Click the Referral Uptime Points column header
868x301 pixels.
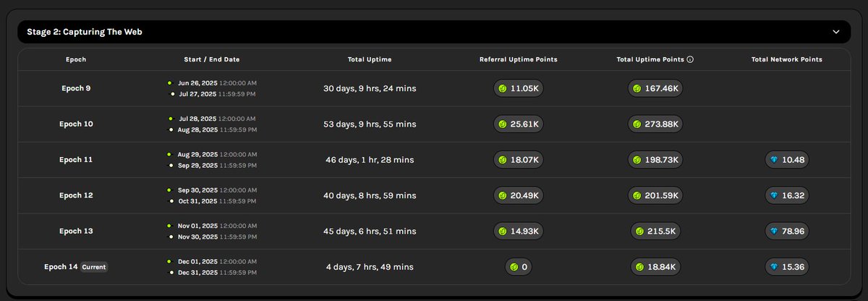(x=518, y=59)
